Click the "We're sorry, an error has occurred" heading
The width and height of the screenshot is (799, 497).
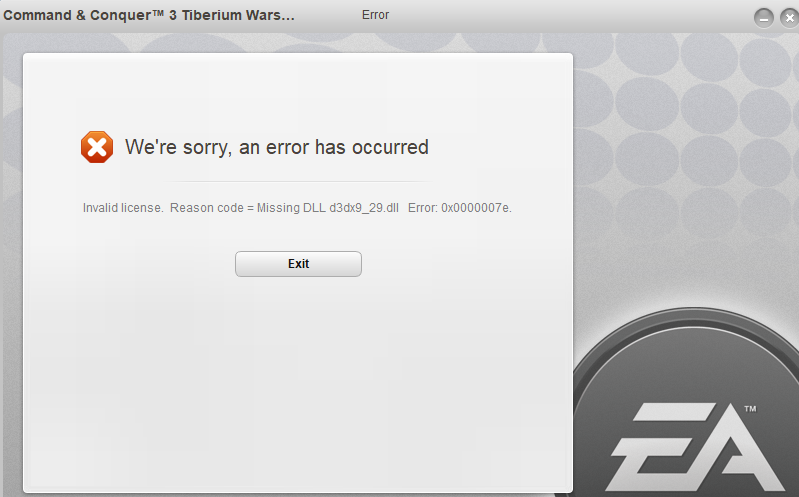[x=277, y=147]
